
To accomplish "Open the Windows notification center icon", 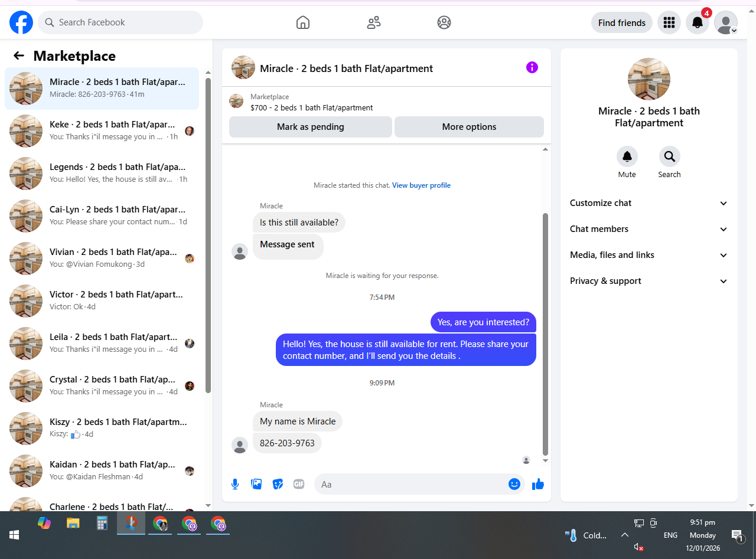I will coord(738,535).
